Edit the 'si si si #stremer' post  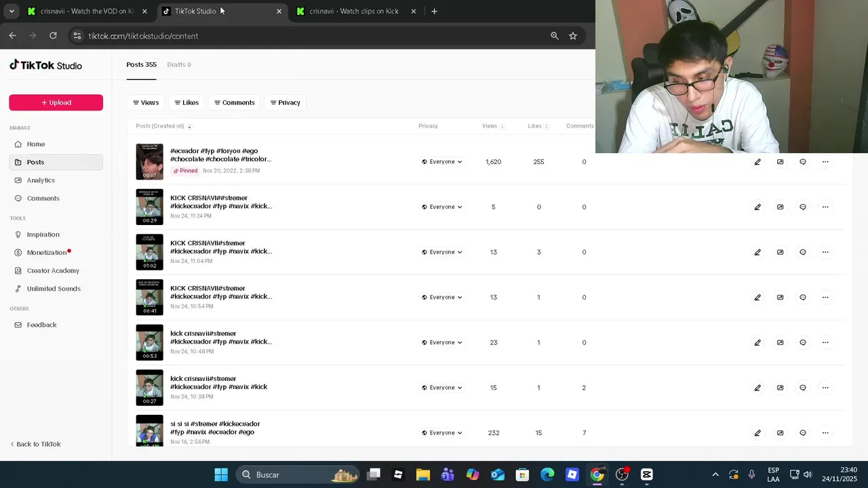click(757, 432)
